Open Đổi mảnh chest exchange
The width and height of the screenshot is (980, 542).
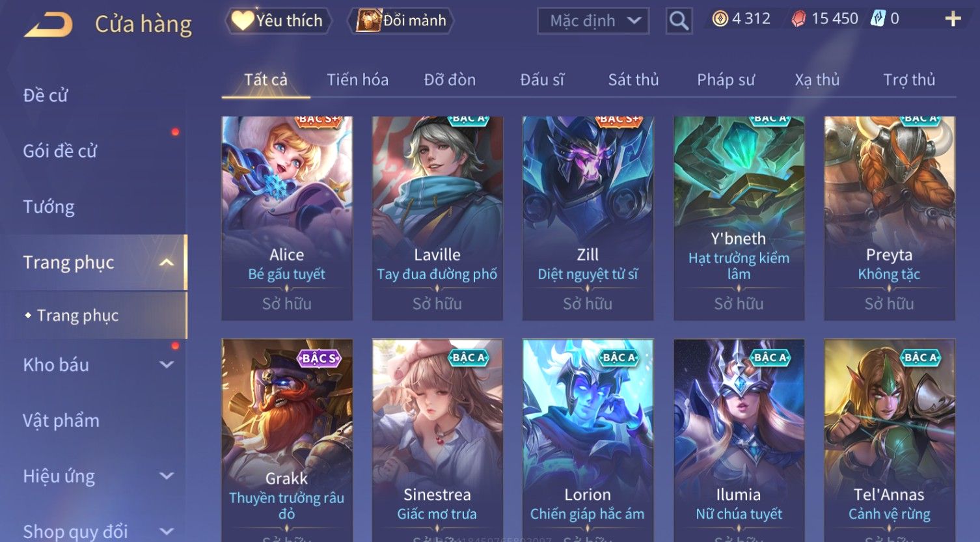[x=401, y=21]
